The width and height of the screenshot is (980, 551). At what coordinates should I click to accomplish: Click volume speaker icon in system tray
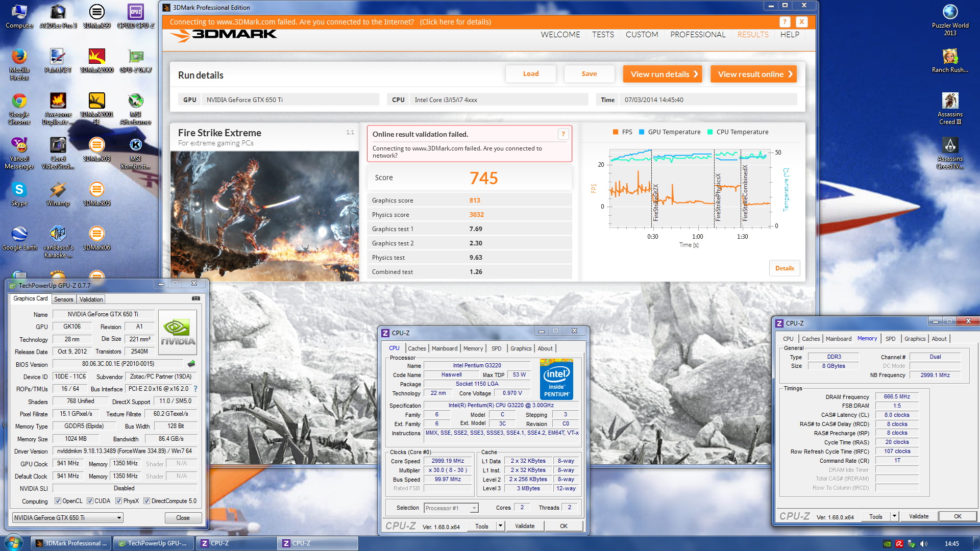tap(924, 544)
